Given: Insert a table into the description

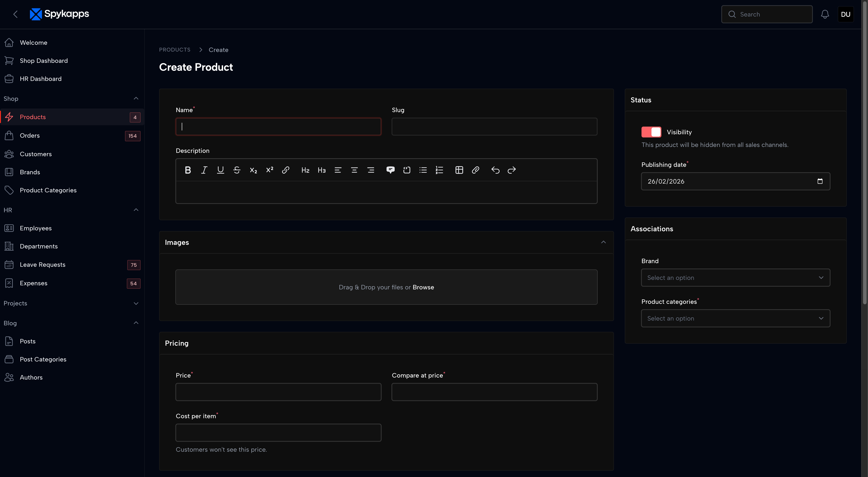Looking at the screenshot, I should coord(459,170).
